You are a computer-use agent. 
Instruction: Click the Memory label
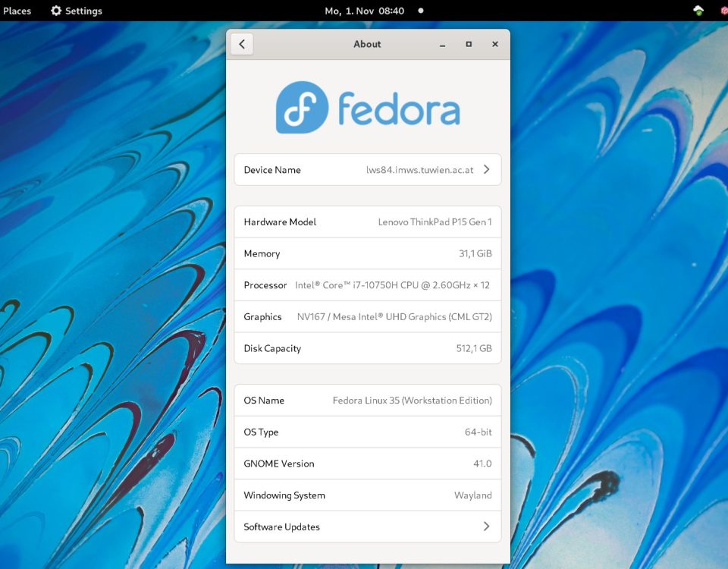(262, 253)
